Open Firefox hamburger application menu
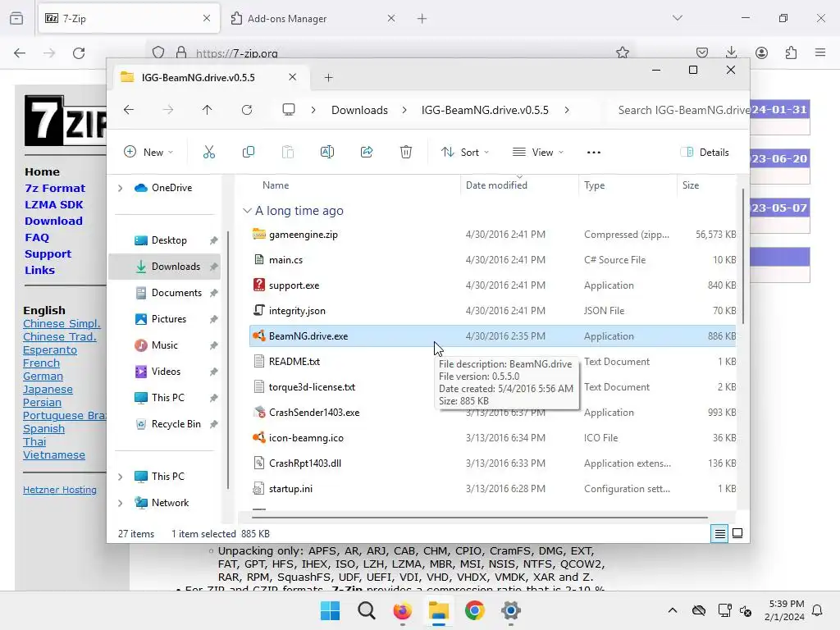Screen dimensions: 840x630 (820, 52)
